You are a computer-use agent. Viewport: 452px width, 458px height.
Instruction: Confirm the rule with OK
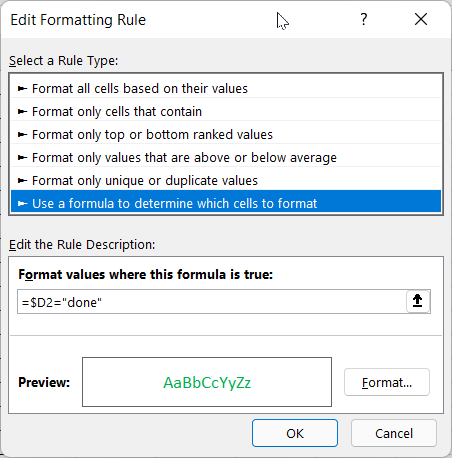click(295, 433)
